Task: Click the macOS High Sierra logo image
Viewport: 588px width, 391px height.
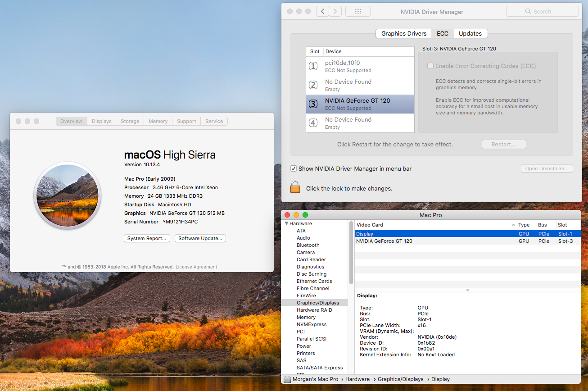Action: tap(68, 195)
